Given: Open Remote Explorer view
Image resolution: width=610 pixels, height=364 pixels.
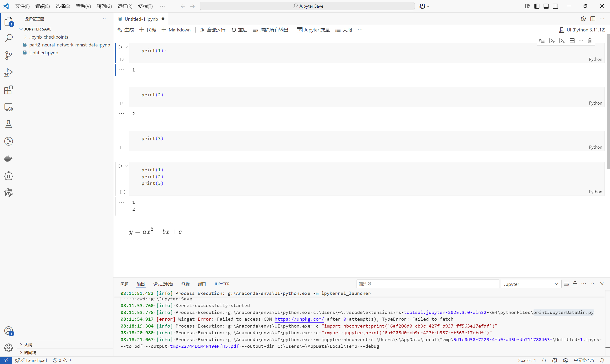Looking at the screenshot, I should (x=9, y=107).
